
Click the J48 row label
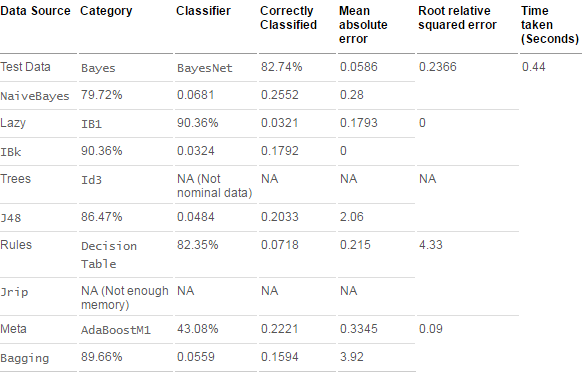11,218
